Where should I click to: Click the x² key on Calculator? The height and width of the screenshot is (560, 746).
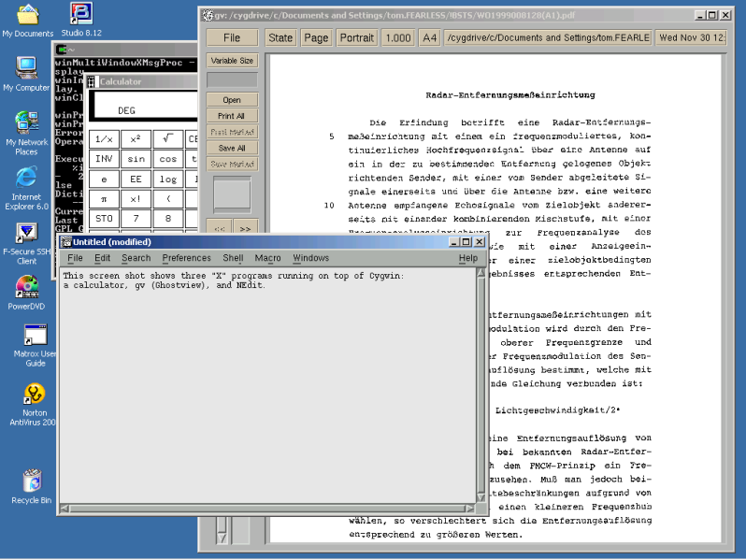tap(136, 139)
